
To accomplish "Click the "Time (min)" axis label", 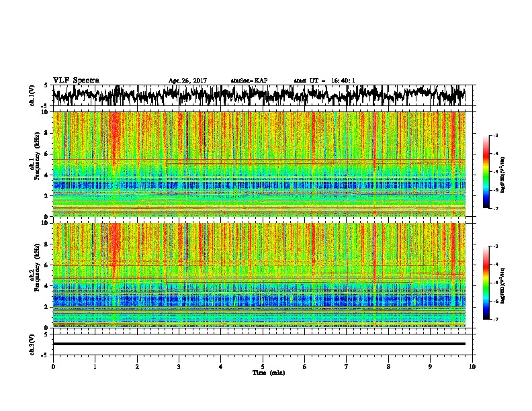I will pos(269,373).
